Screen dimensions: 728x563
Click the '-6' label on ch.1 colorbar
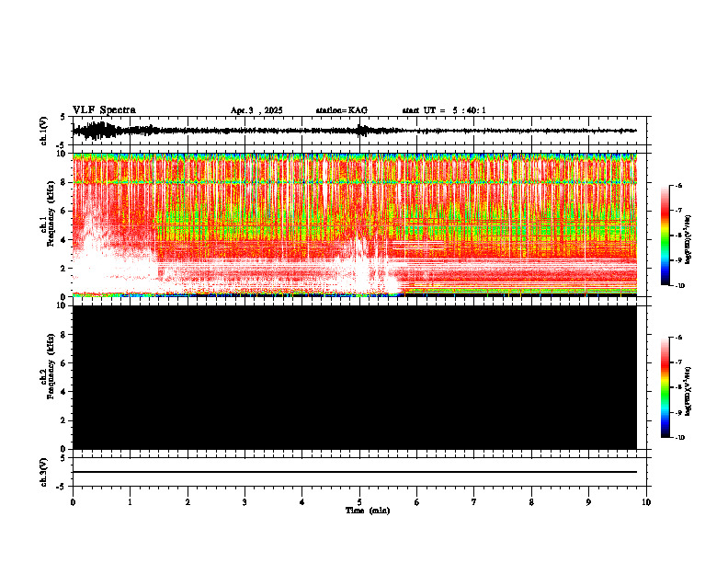point(678,185)
